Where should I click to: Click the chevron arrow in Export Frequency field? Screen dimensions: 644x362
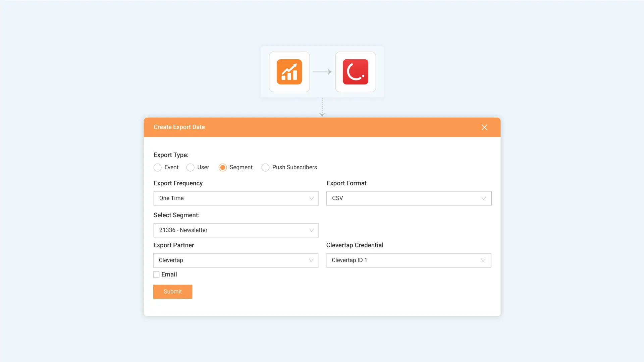point(311,198)
